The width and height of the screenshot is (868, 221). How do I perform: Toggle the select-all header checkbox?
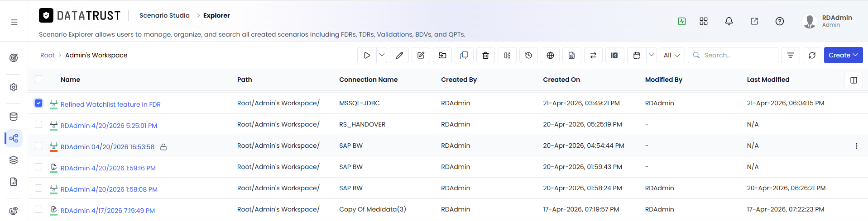click(38, 79)
